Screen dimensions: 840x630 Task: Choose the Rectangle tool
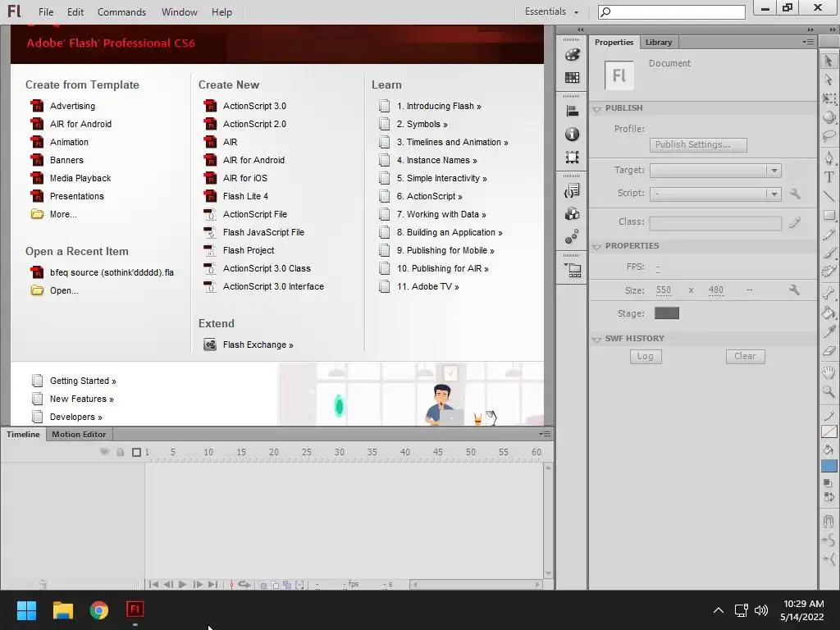click(x=829, y=215)
